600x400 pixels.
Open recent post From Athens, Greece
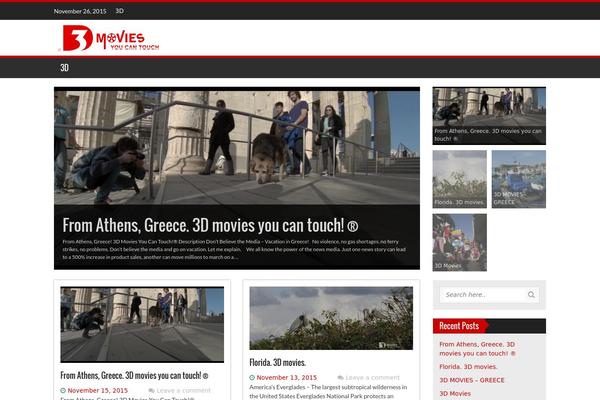click(477, 349)
